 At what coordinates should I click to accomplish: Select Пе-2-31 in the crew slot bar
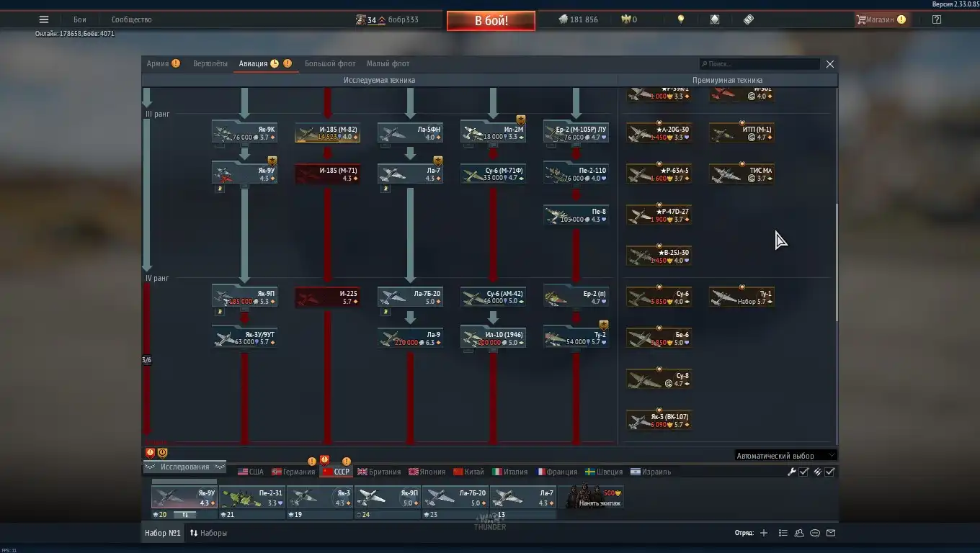(252, 498)
